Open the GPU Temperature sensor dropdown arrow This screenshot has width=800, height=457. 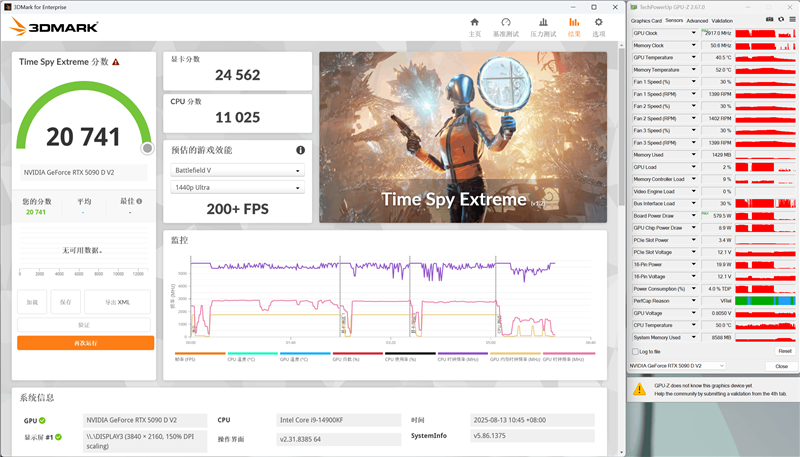[693, 57]
